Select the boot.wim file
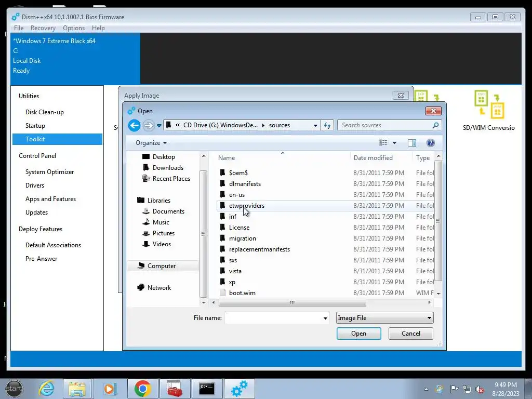The image size is (532, 399). (242, 293)
